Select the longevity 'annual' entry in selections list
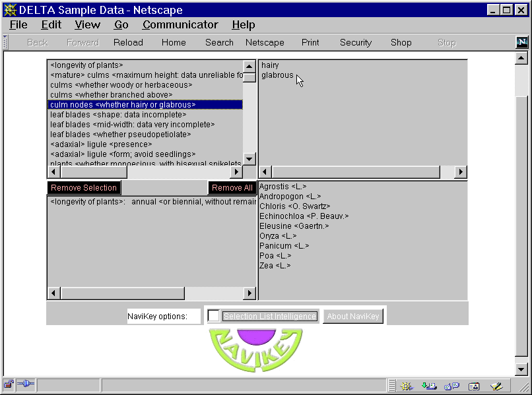This screenshot has width=532, height=395. 152,202
